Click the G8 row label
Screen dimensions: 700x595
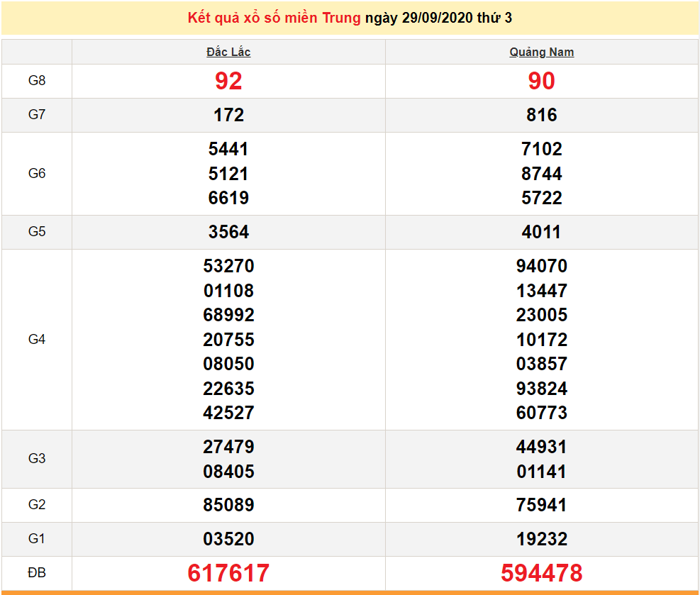pyautogui.click(x=37, y=81)
